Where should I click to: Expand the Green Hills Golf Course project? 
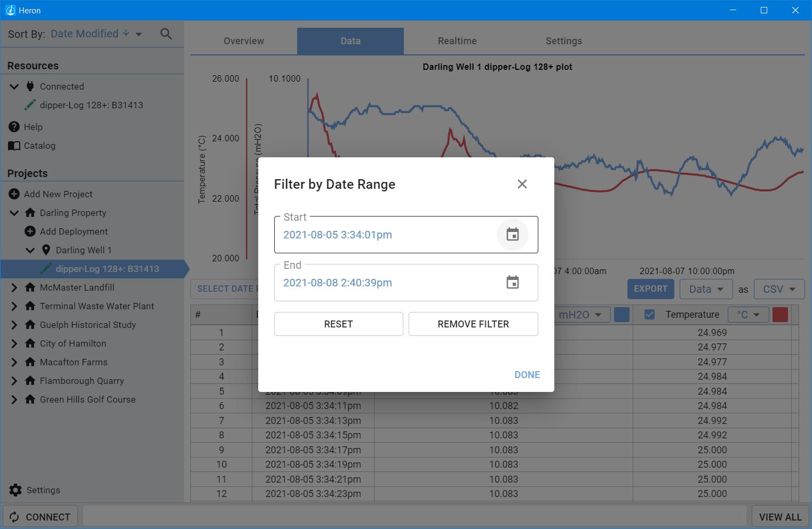(14, 399)
